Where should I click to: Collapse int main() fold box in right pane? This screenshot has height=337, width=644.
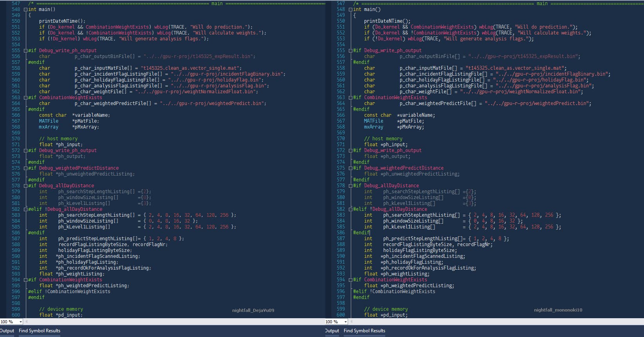click(351, 9)
